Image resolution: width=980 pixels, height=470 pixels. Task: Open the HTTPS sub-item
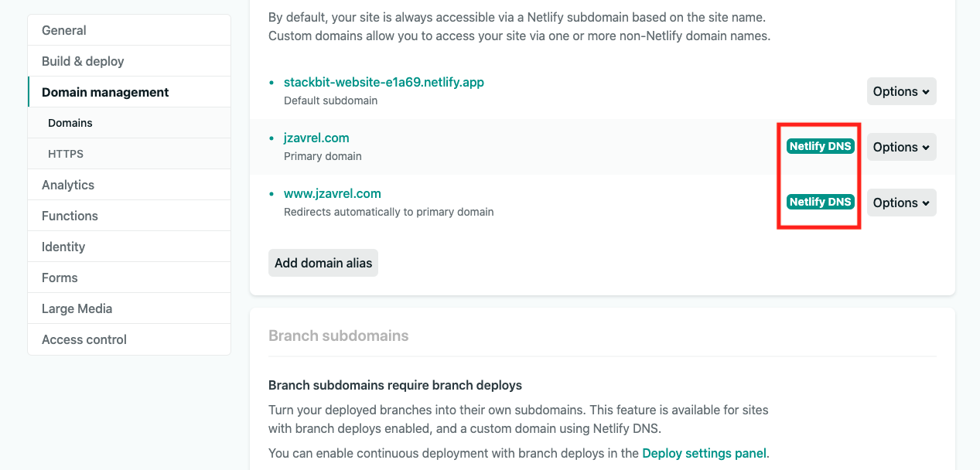pyautogui.click(x=129, y=154)
